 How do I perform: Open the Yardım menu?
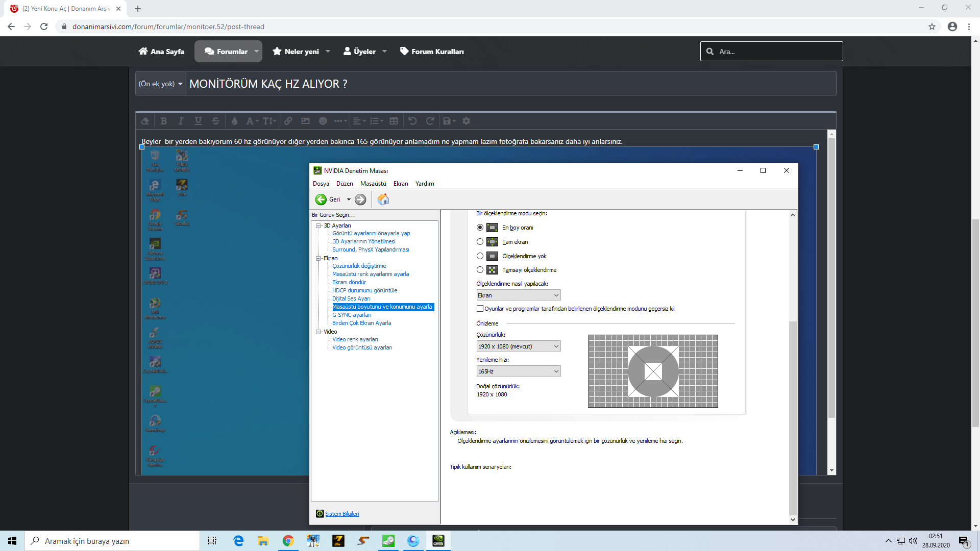pos(425,184)
